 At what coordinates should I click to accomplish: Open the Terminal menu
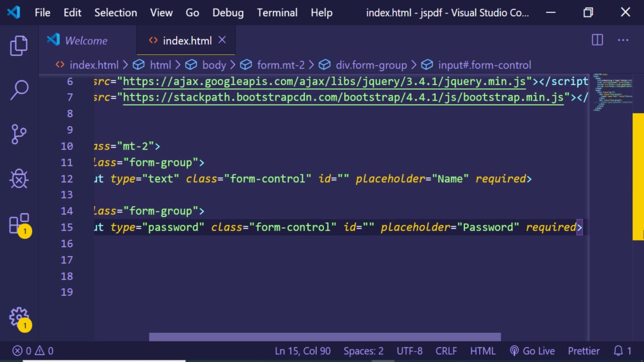click(277, 13)
